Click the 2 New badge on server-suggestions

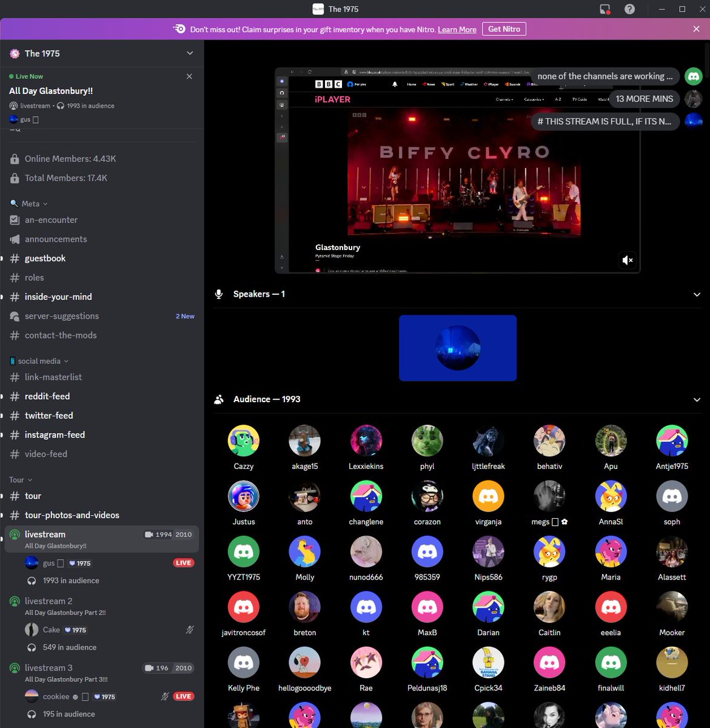(185, 317)
